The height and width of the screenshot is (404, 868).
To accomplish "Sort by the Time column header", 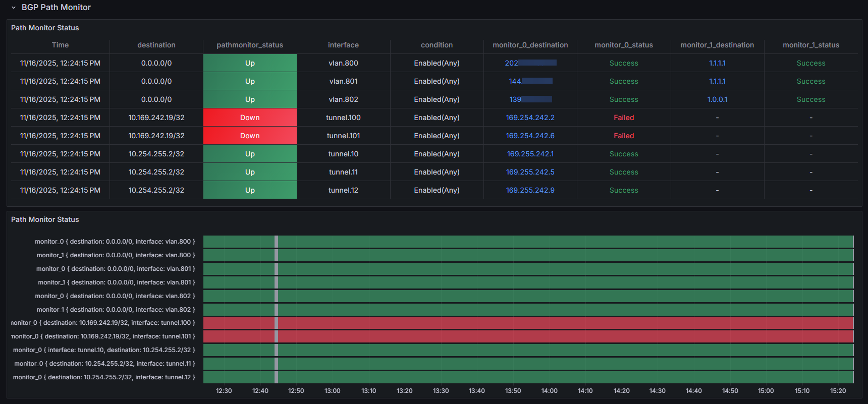I will pos(60,45).
